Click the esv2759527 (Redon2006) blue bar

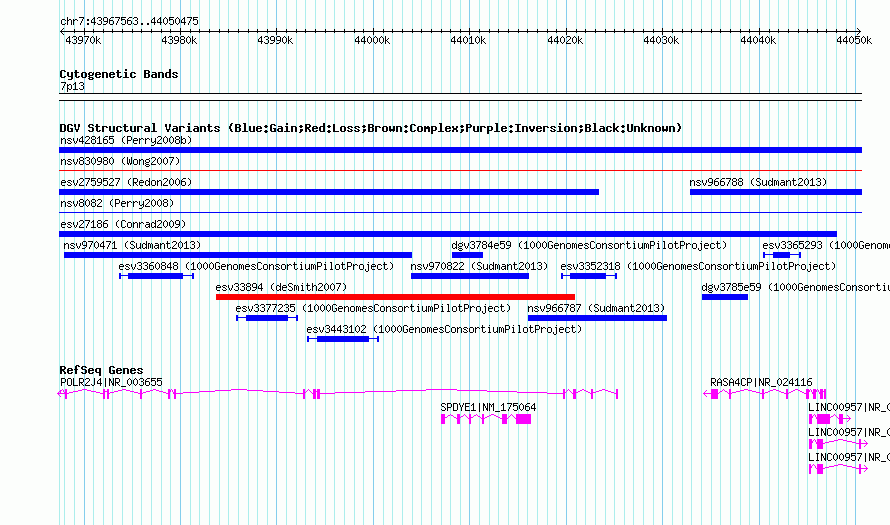[329, 192]
